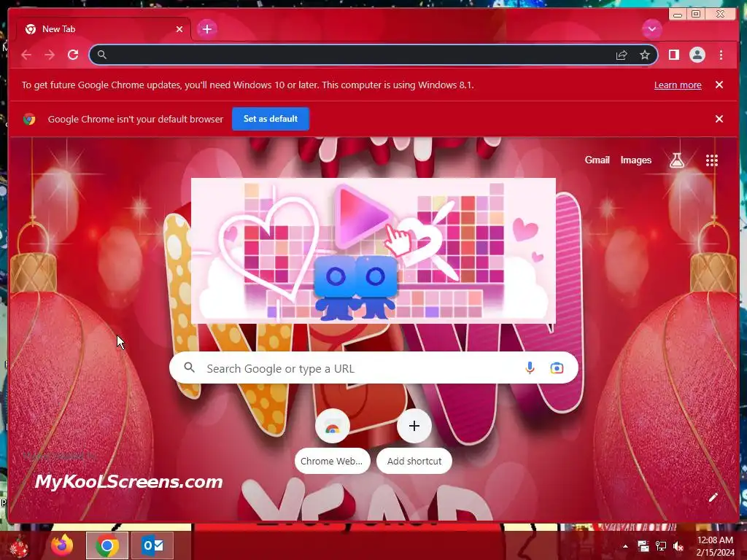Click the Chrome logo in default browser bar
The height and width of the screenshot is (560, 747).
pos(29,119)
